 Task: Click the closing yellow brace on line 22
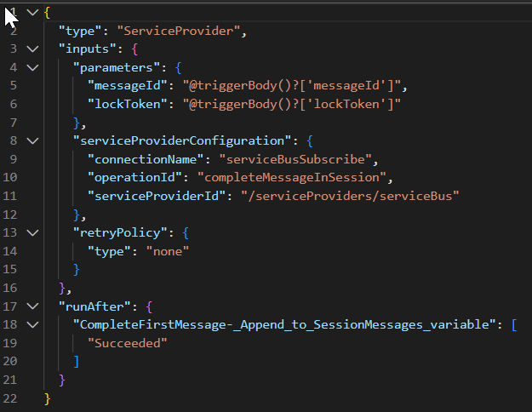[x=48, y=398]
